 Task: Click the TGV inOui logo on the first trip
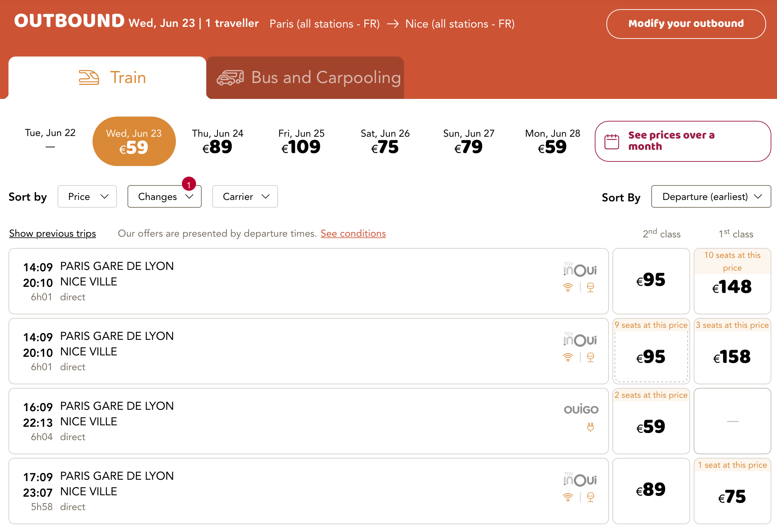tap(580, 270)
